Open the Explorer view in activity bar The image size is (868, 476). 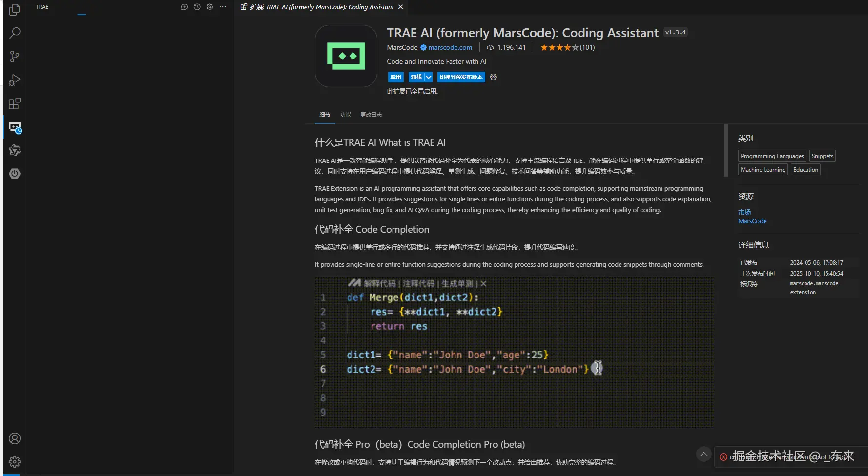tap(15, 10)
